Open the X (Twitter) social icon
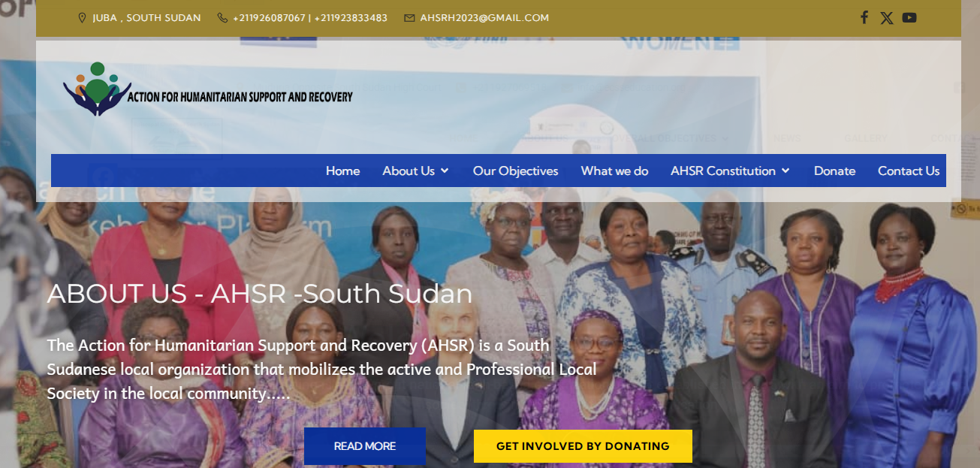This screenshot has width=980, height=468. pyautogui.click(x=887, y=18)
